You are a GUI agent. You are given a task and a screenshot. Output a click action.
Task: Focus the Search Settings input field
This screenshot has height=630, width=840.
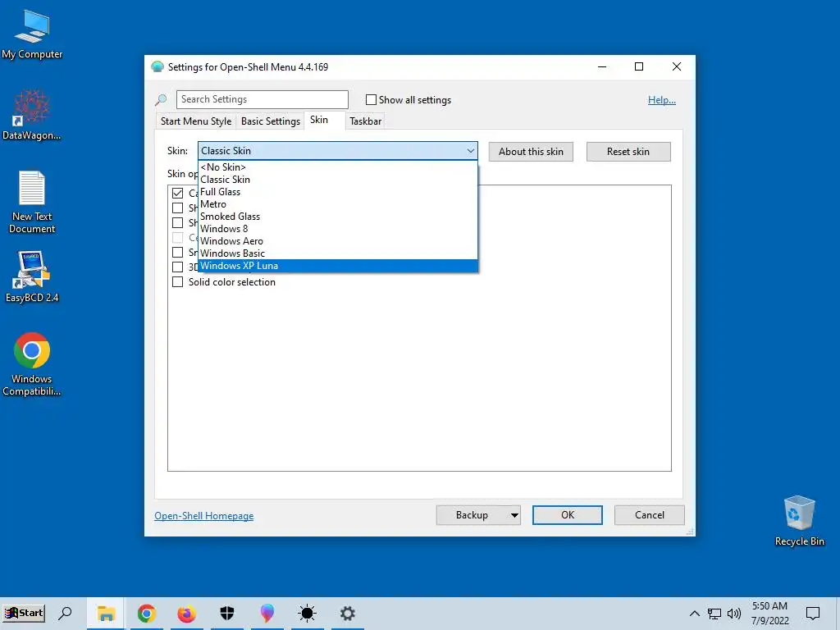tap(262, 99)
